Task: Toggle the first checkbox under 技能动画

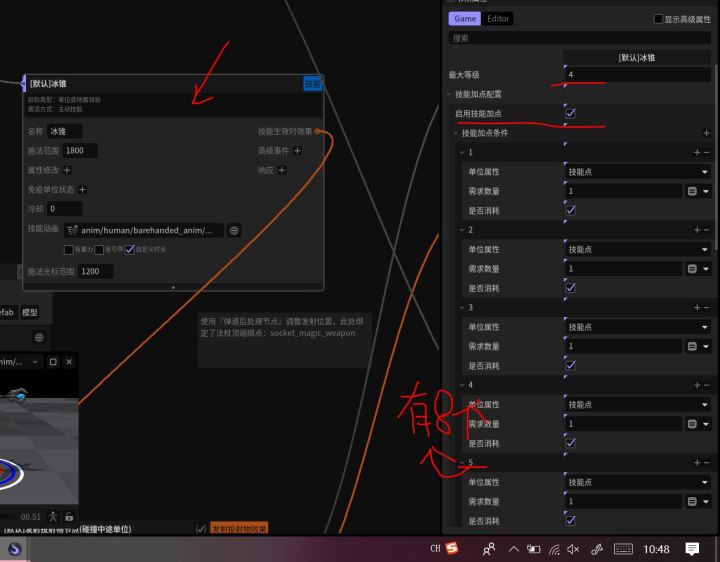Action: pyautogui.click(x=69, y=249)
